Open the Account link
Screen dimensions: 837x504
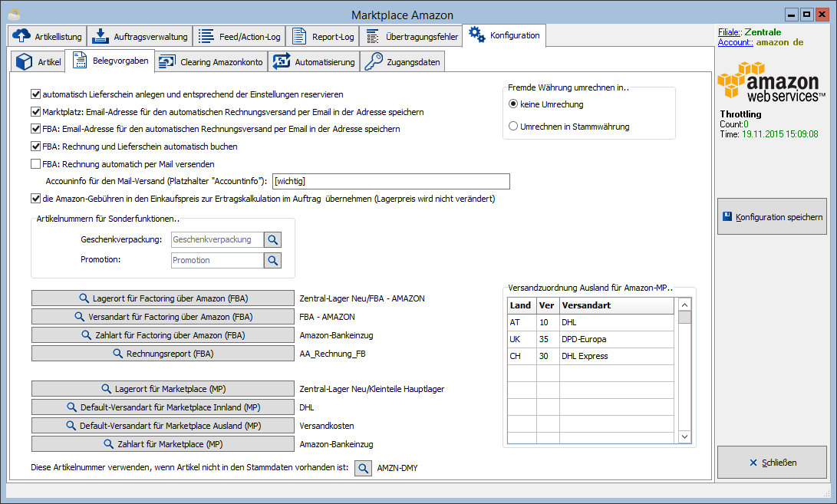(736, 42)
